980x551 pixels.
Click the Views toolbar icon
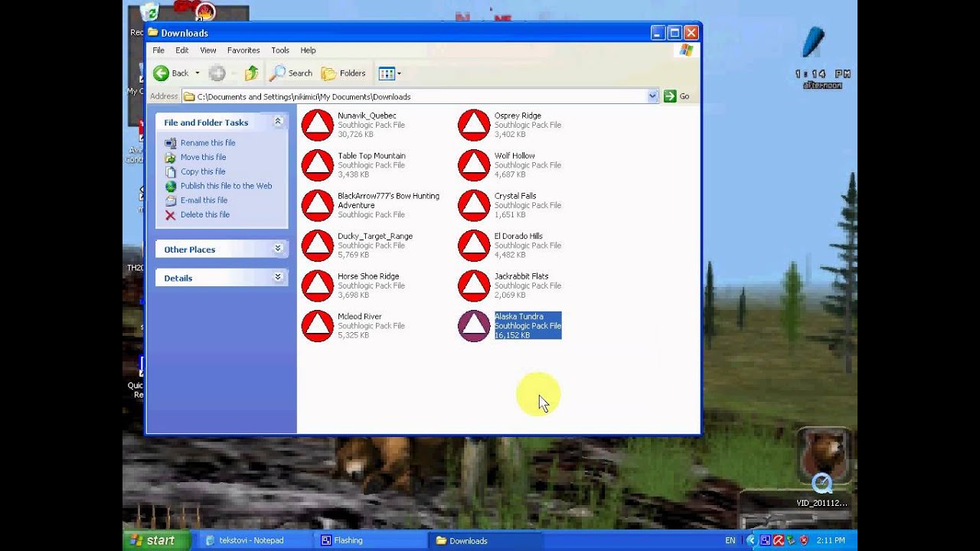(x=387, y=73)
